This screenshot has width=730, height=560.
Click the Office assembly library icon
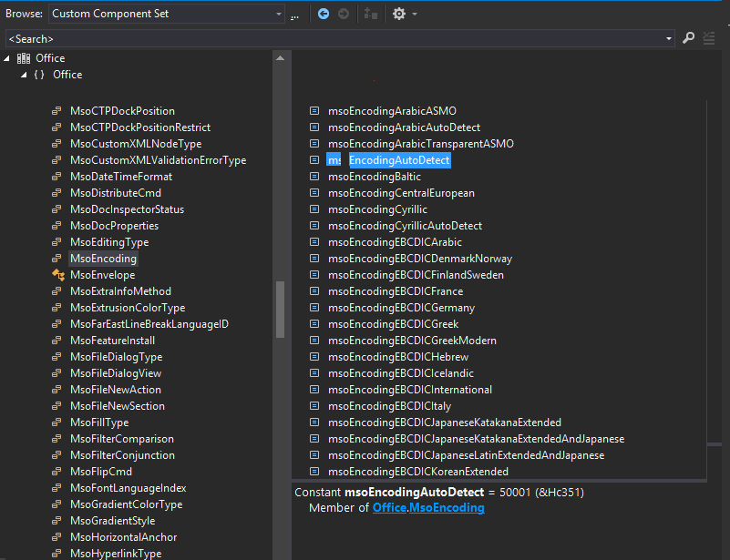coord(24,58)
